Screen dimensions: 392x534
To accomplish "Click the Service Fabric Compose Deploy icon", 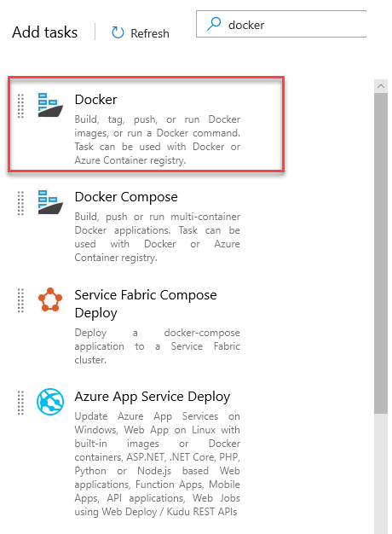I will point(50,299).
